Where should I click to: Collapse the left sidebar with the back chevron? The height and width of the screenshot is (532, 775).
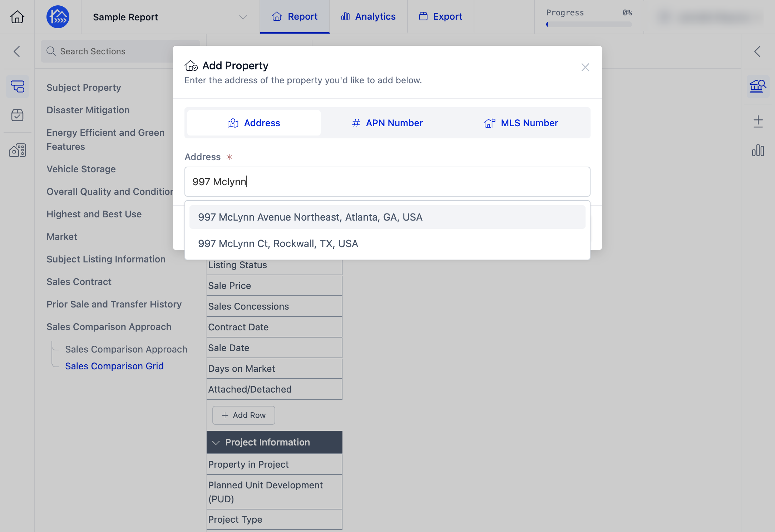coord(17,51)
